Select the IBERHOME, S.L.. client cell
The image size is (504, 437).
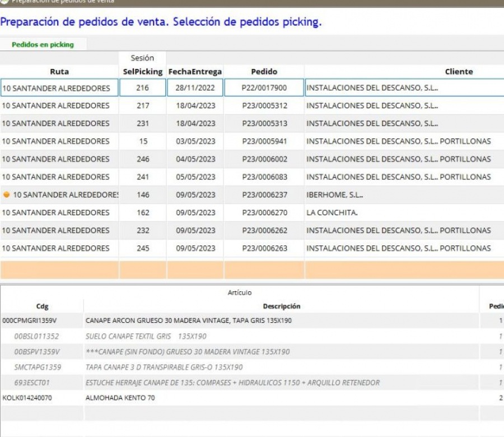(335, 195)
